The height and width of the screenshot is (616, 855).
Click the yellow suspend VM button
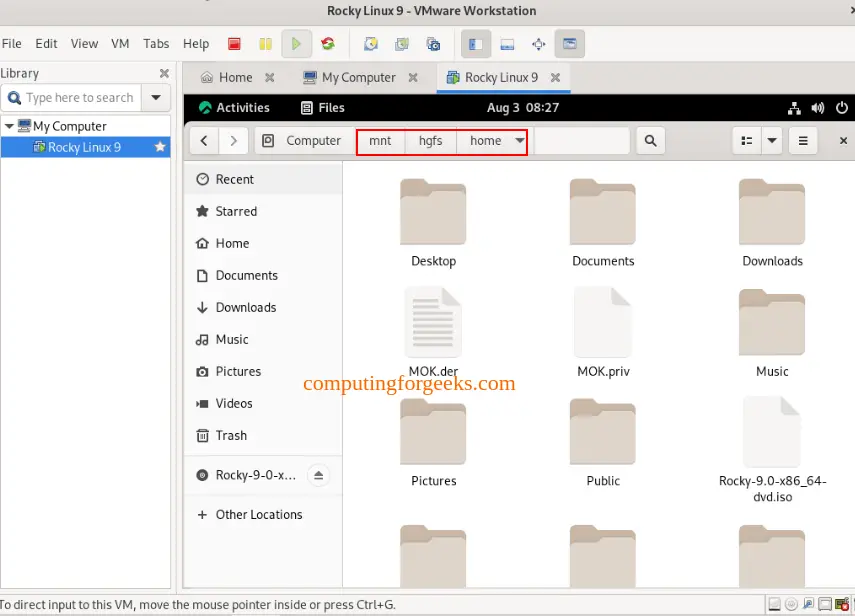[x=266, y=44]
